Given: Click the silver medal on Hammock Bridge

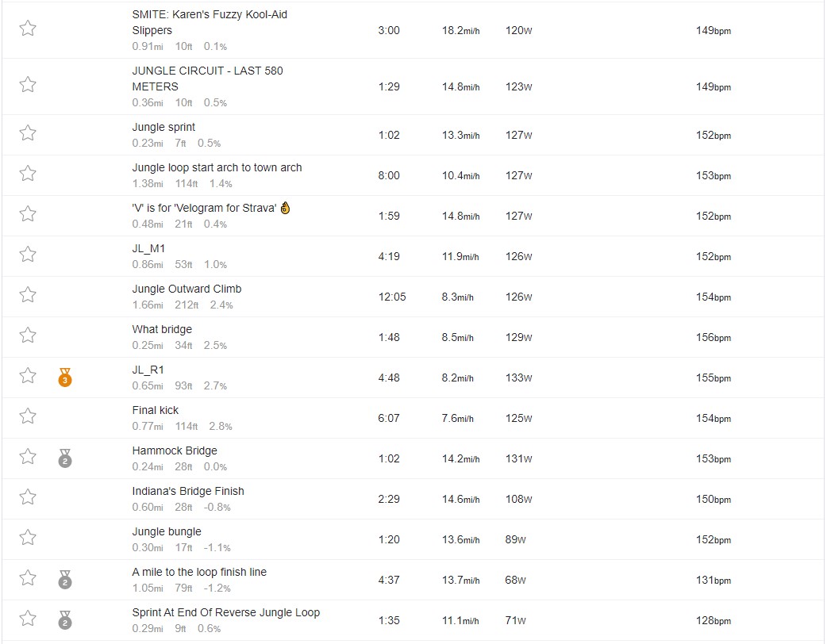Looking at the screenshot, I should point(65,458).
